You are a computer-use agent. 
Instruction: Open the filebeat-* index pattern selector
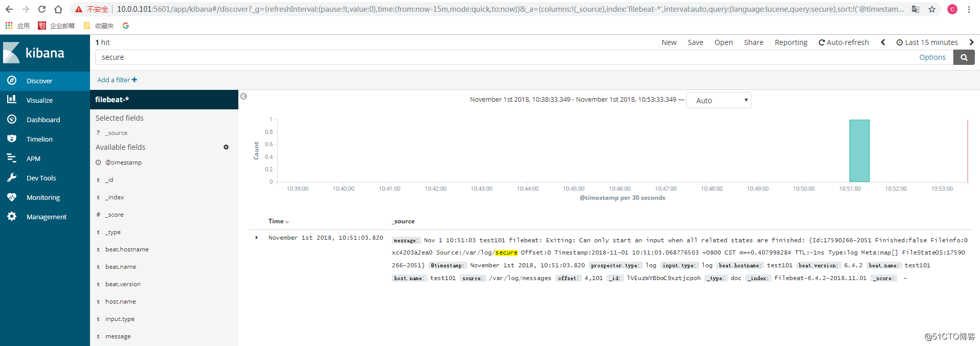point(164,100)
